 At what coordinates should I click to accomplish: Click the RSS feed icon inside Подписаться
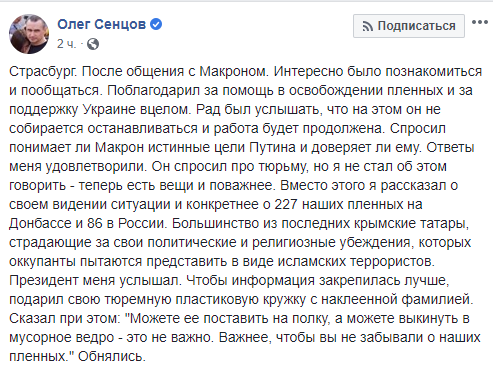(368, 26)
